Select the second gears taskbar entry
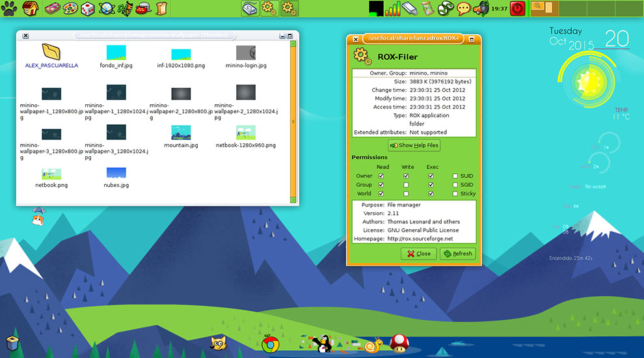 [289, 8]
